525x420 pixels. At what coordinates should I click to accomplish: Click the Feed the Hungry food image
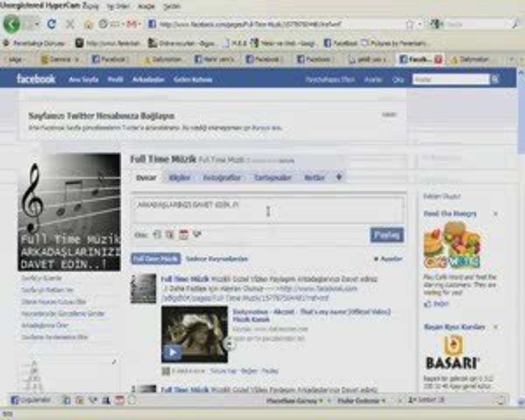tap(452, 246)
